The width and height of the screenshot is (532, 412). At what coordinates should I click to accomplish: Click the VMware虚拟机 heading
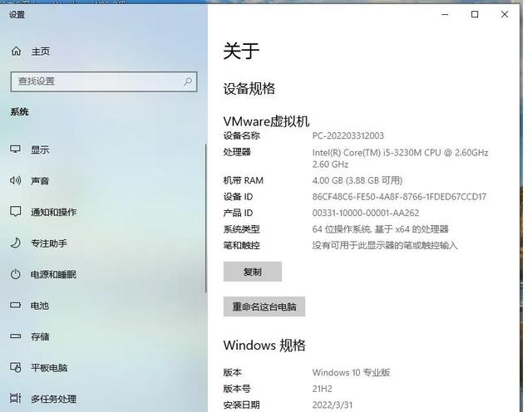tap(266, 121)
